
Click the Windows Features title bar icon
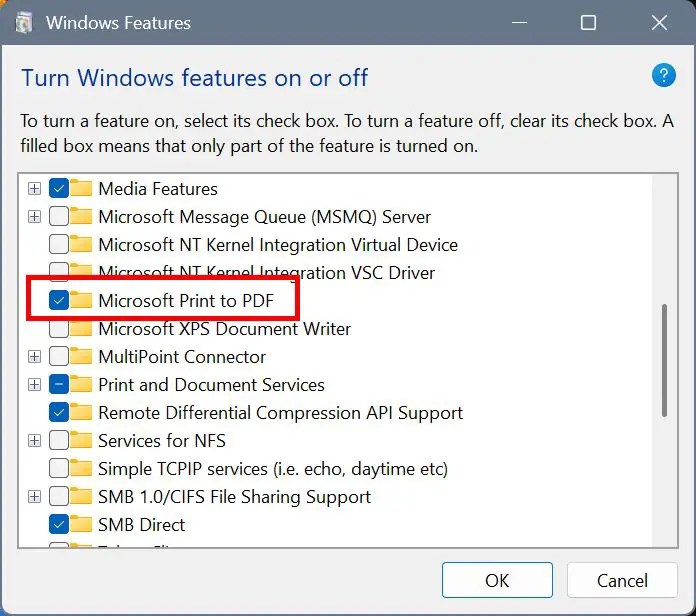[24, 23]
